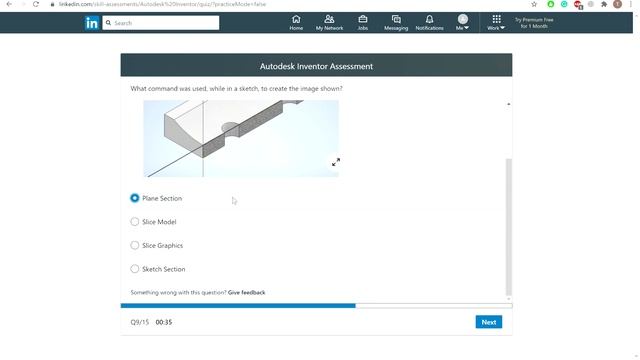This screenshot has width=640, height=360.
Task: Click the first green extension icon
Action: (551, 4)
